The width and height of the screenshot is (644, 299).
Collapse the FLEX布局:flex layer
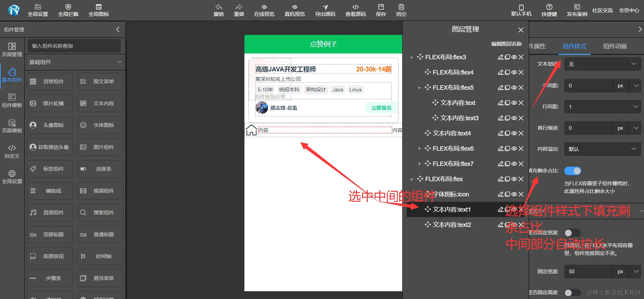(x=411, y=179)
